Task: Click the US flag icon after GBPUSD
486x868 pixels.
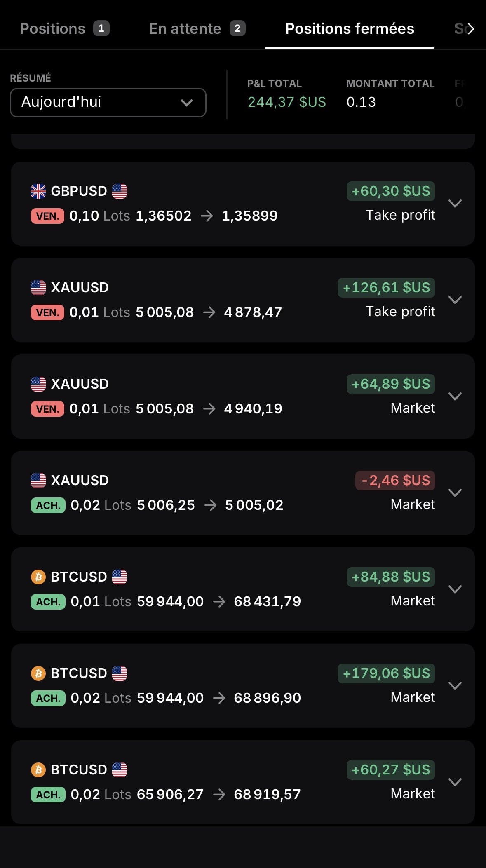Action: (120, 191)
